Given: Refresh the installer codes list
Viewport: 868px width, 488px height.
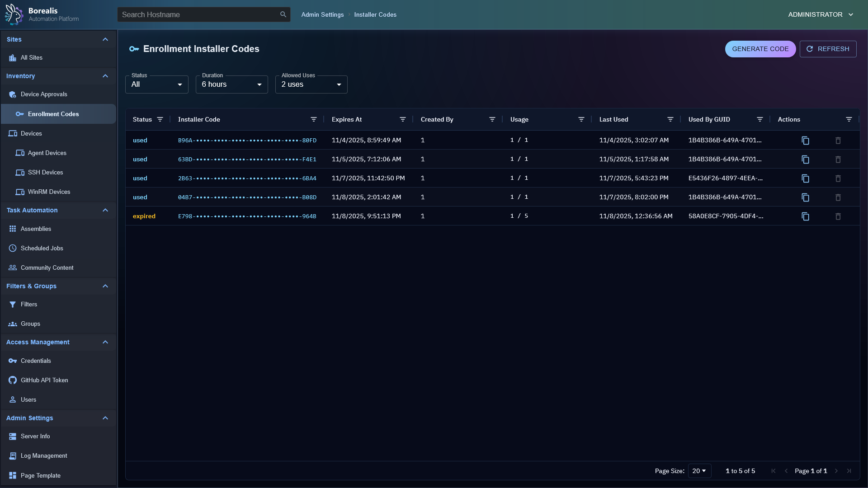Looking at the screenshot, I should click(828, 49).
